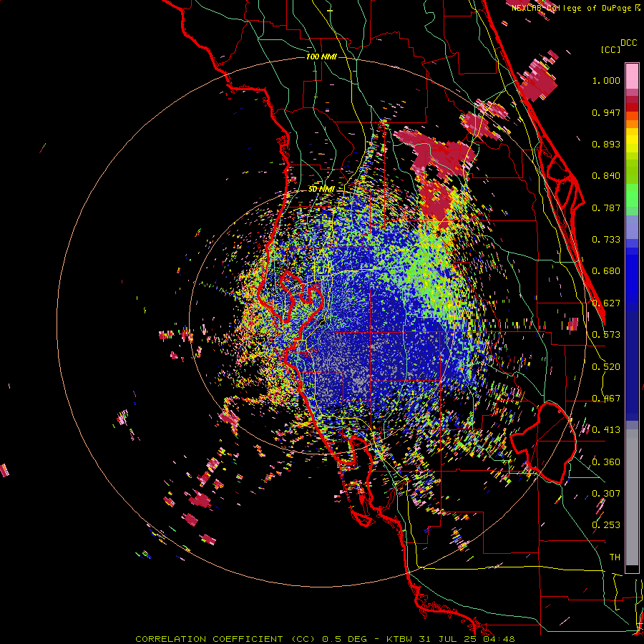Select the 0.680 scale value
Screen dimensions: 644x644
point(606,271)
